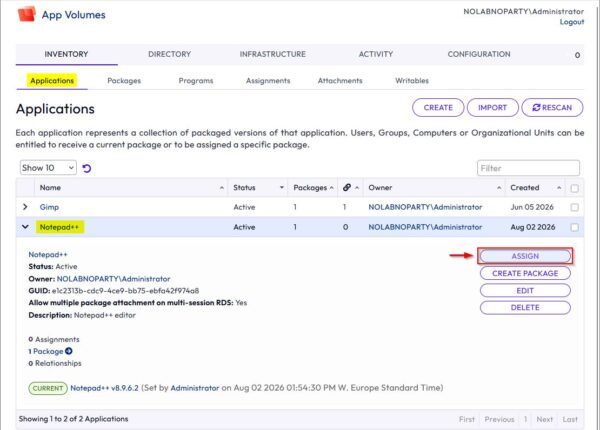Sort the table by Name column
Image resolution: width=600 pixels, height=430 pixels.
click(x=132, y=187)
